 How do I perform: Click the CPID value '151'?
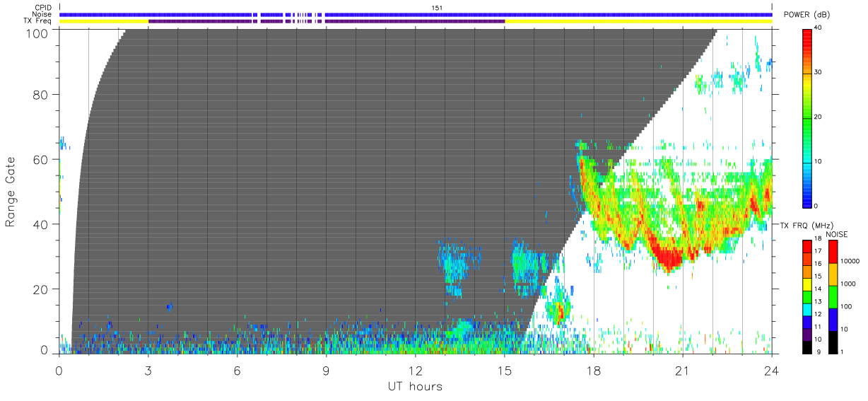pyautogui.click(x=437, y=8)
